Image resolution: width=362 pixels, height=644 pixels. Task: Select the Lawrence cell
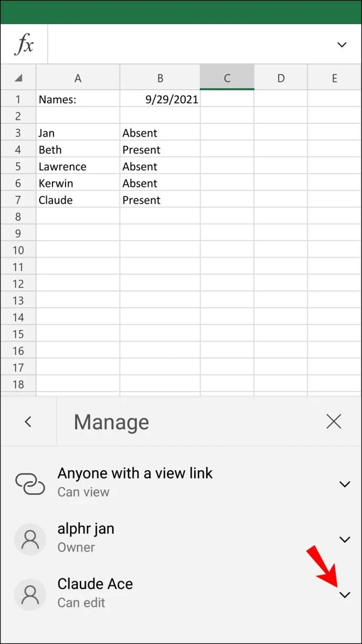coord(78,166)
